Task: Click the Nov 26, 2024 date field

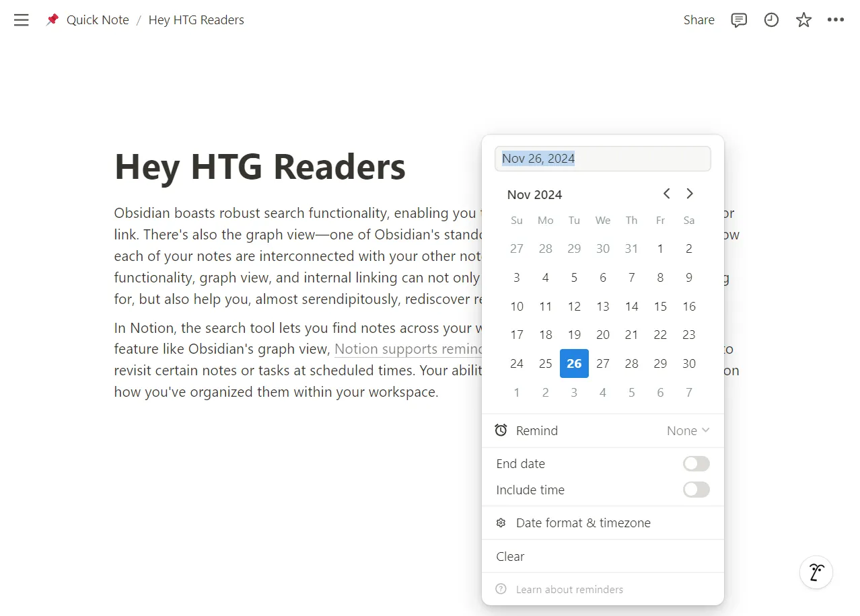Action: [x=603, y=159]
